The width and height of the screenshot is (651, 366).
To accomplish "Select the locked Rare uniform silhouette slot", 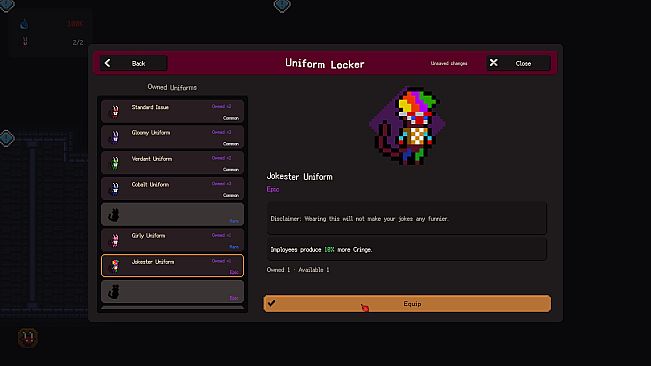I will click(172, 215).
